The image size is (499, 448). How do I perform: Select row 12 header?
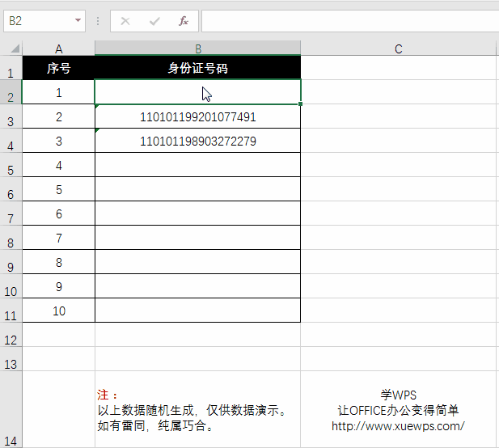(x=11, y=340)
